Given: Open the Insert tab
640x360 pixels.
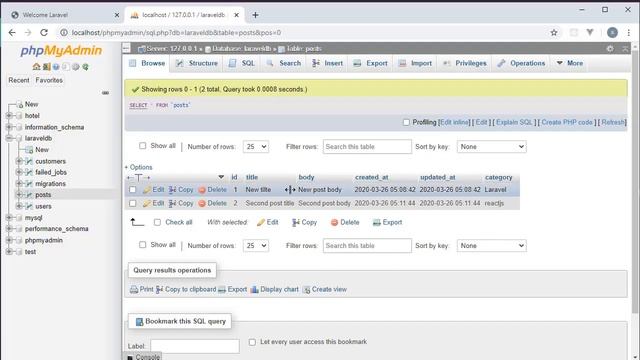Looking at the screenshot, I should (328, 63).
